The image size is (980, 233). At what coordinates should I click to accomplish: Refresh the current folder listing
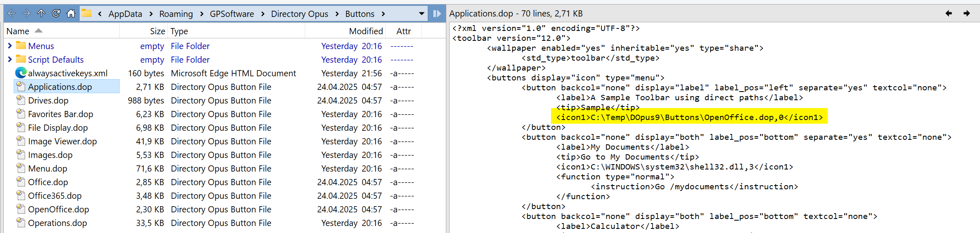[x=56, y=14]
